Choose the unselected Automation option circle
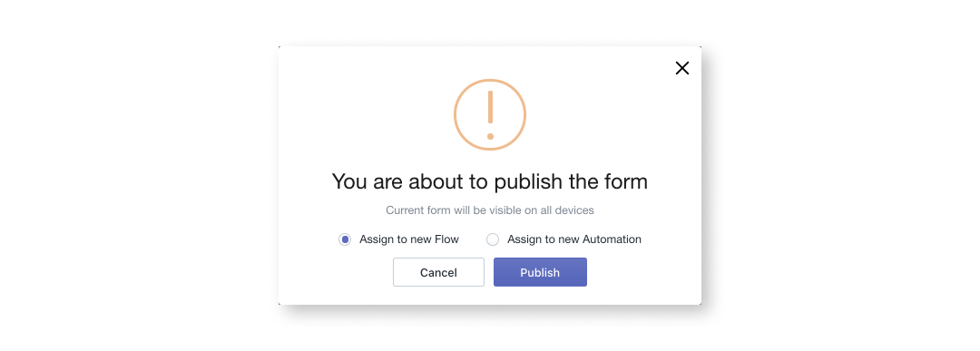 point(493,239)
